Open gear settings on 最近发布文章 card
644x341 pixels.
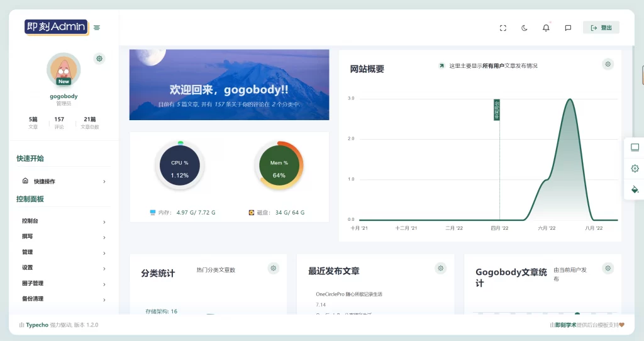tap(440, 268)
